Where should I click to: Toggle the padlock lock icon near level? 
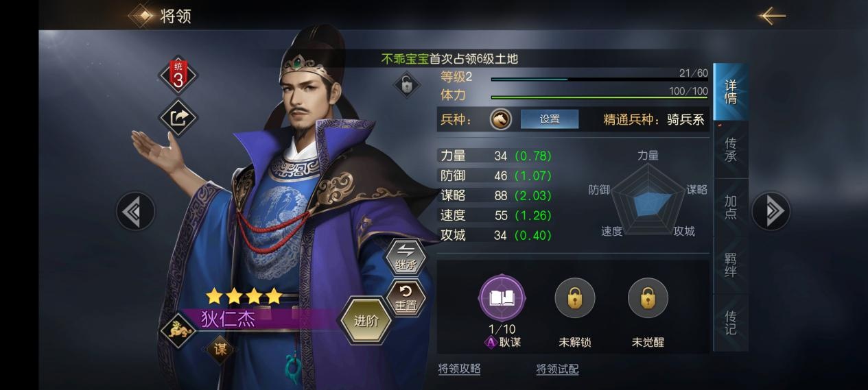click(x=406, y=86)
